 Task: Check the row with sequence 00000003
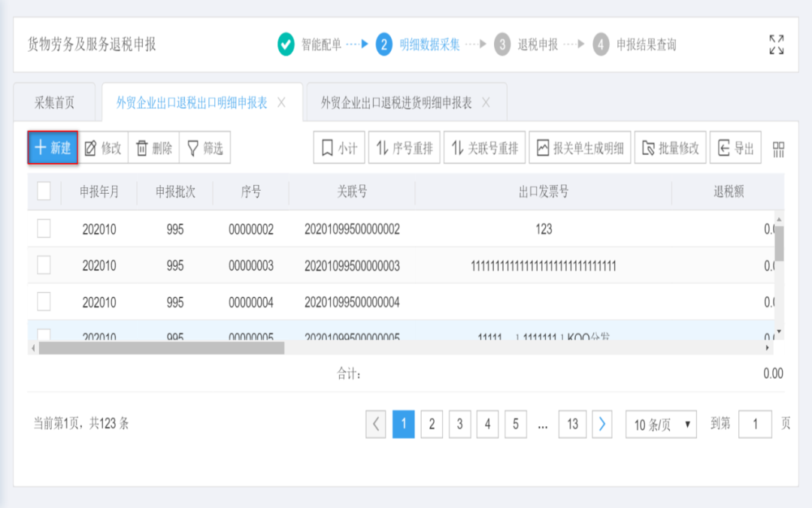point(43,264)
